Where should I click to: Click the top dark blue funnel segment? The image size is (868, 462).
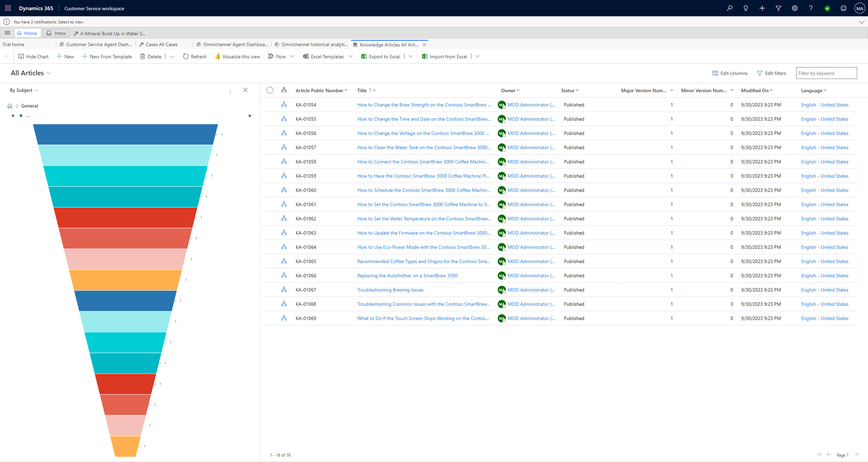[x=125, y=134]
